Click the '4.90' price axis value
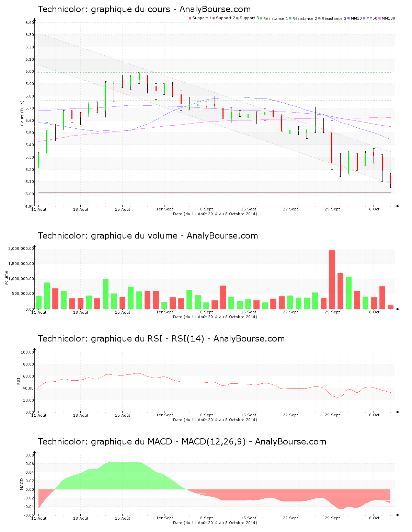The width and height of the screenshot is (412, 532). (x=30, y=206)
